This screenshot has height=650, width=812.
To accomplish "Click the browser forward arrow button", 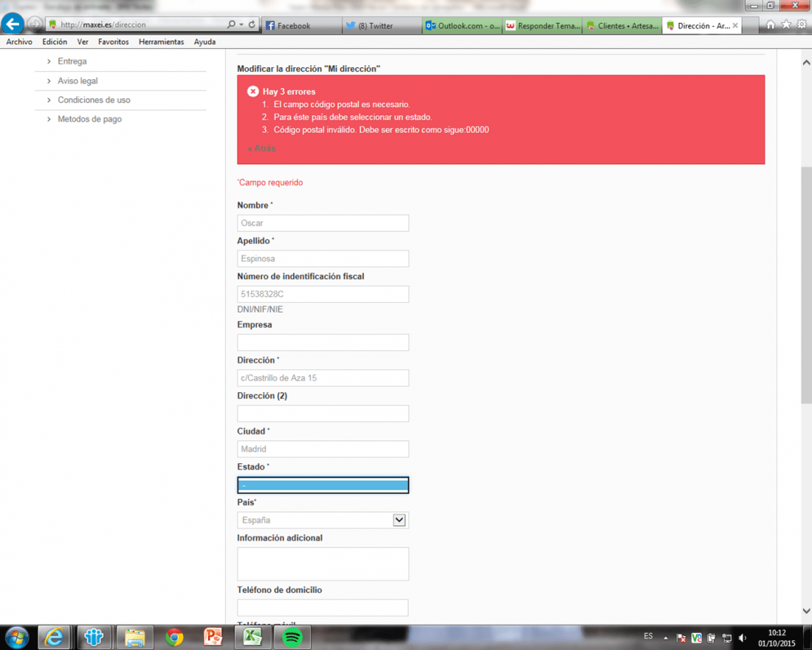I will pos(34,24).
